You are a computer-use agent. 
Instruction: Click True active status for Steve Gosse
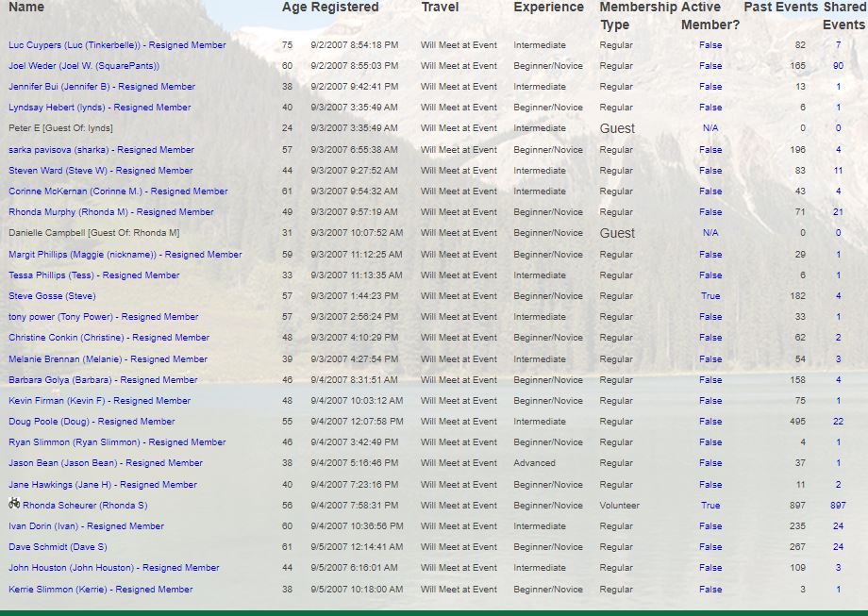pos(710,296)
